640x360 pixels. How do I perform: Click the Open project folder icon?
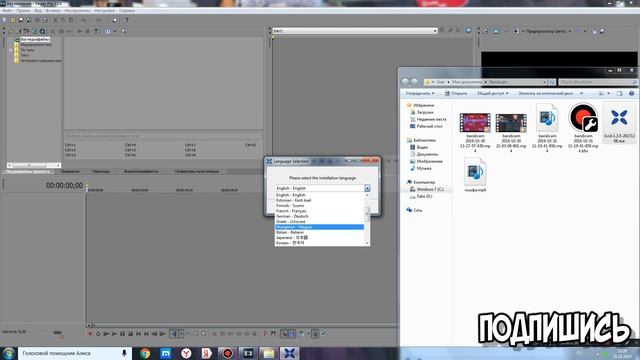13,20
